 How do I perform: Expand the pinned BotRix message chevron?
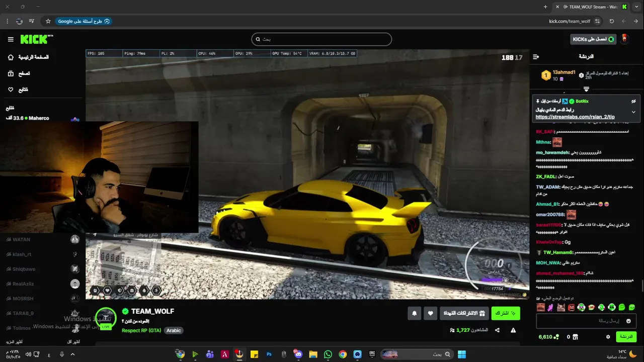[x=633, y=112]
